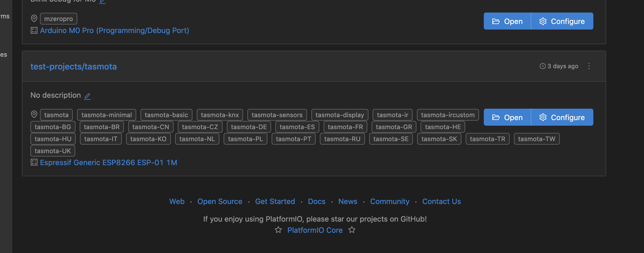Click the pencil icon to edit tasmota project description

(87, 96)
